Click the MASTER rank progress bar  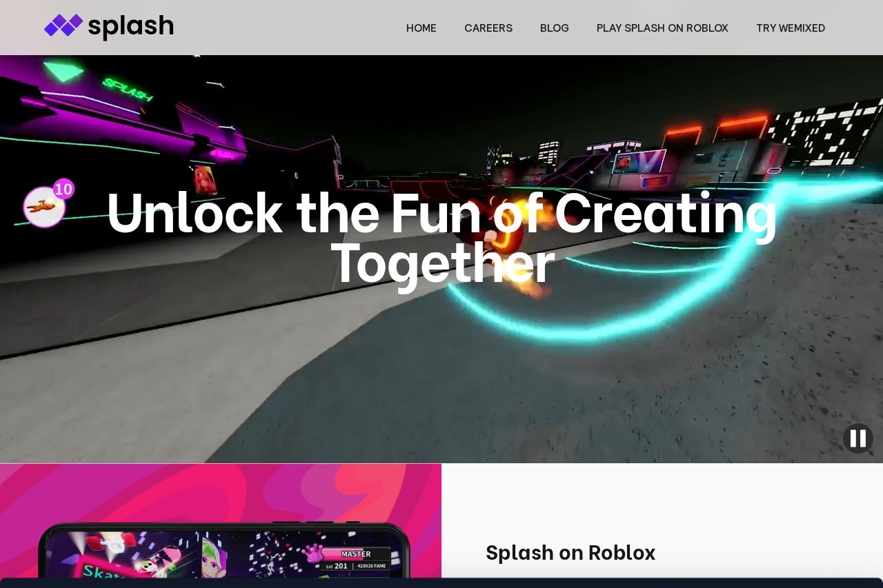(356, 554)
